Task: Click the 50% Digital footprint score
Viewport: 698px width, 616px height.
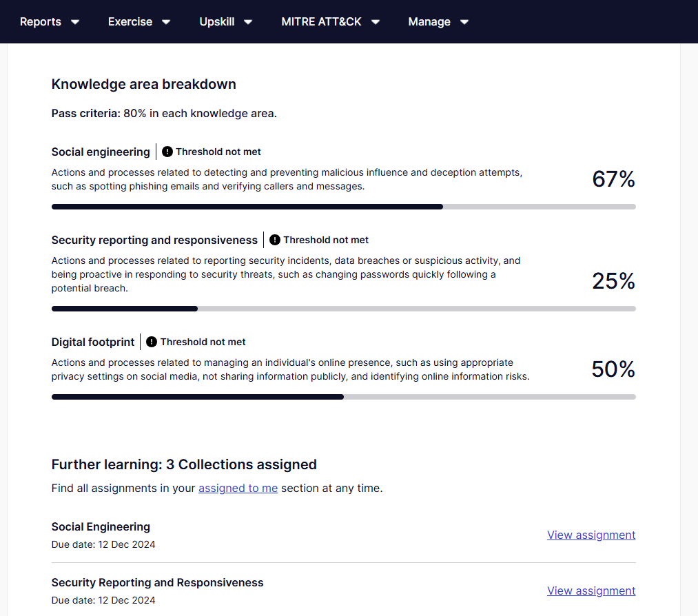Action: pyautogui.click(x=613, y=369)
